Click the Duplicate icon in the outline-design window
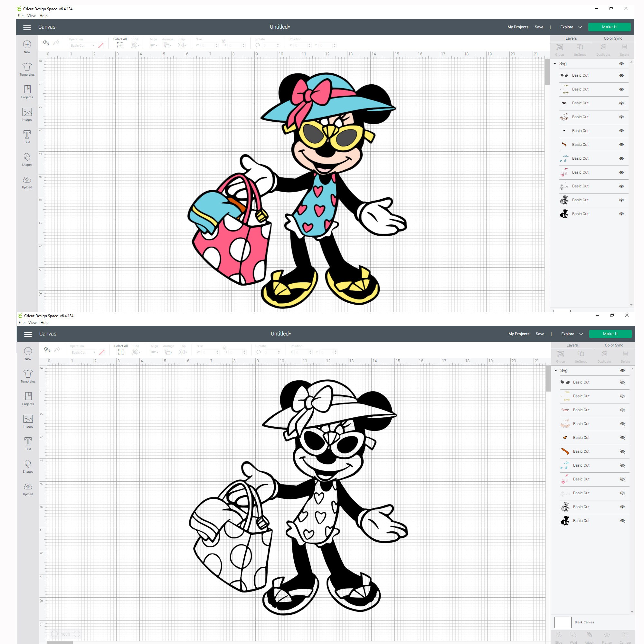Image resolution: width=644 pixels, height=644 pixels. [x=604, y=354]
